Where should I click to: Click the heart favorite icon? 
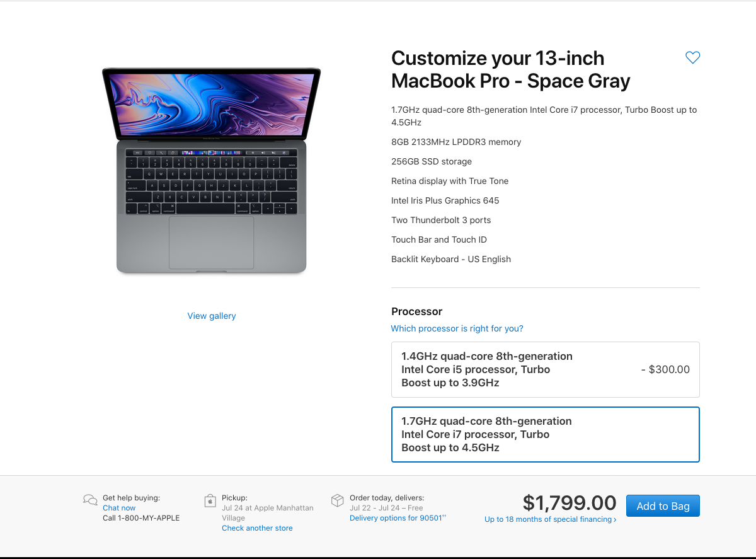pyautogui.click(x=692, y=58)
